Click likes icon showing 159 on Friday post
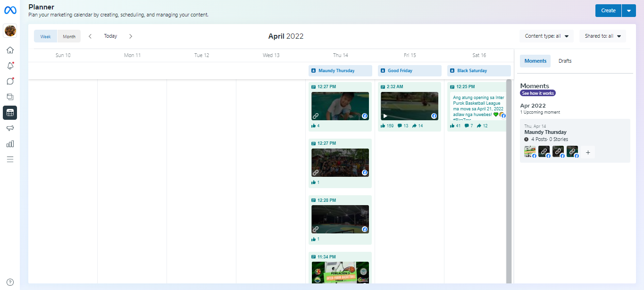The image size is (644, 290). pos(383,126)
